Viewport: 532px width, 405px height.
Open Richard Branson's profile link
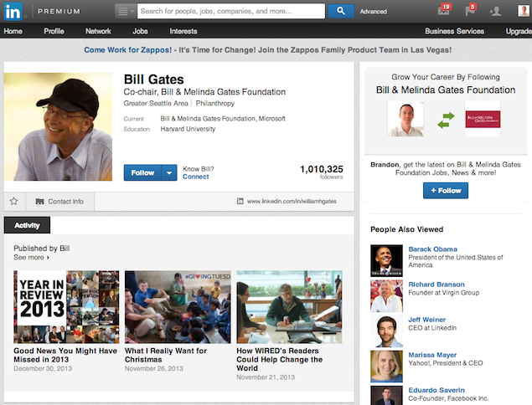(x=436, y=285)
